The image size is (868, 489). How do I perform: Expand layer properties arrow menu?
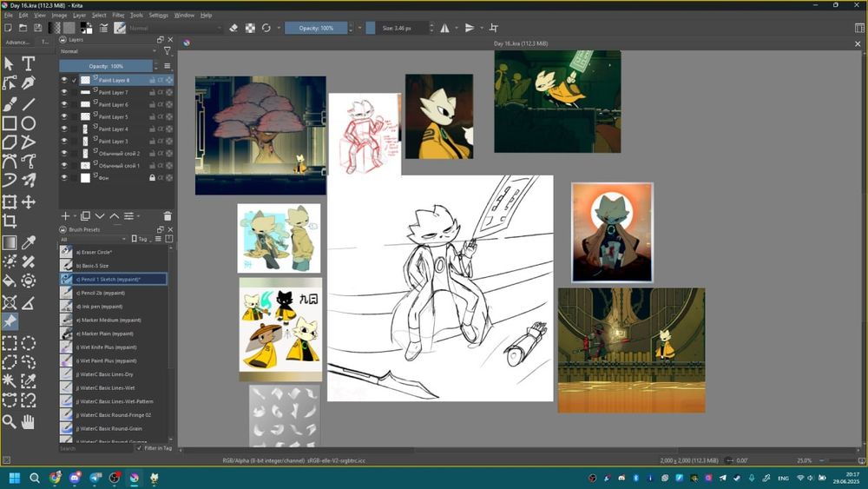(x=138, y=216)
